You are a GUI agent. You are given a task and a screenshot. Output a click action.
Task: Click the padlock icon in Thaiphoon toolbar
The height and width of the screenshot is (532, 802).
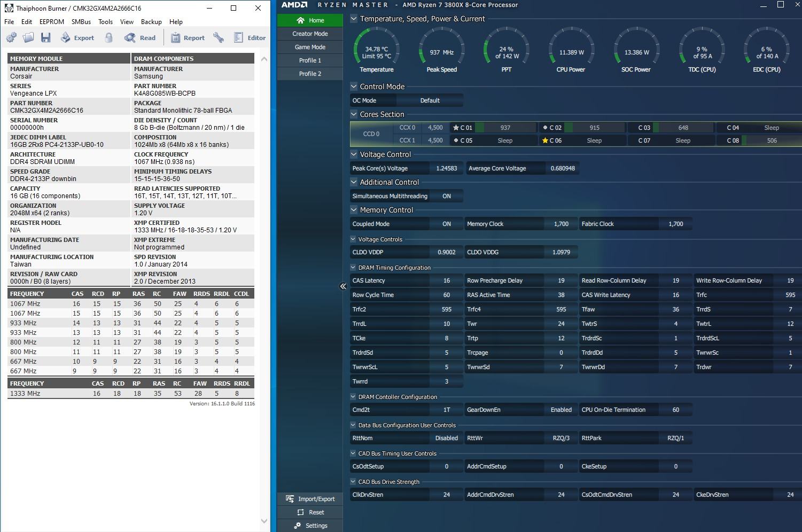[x=109, y=37]
